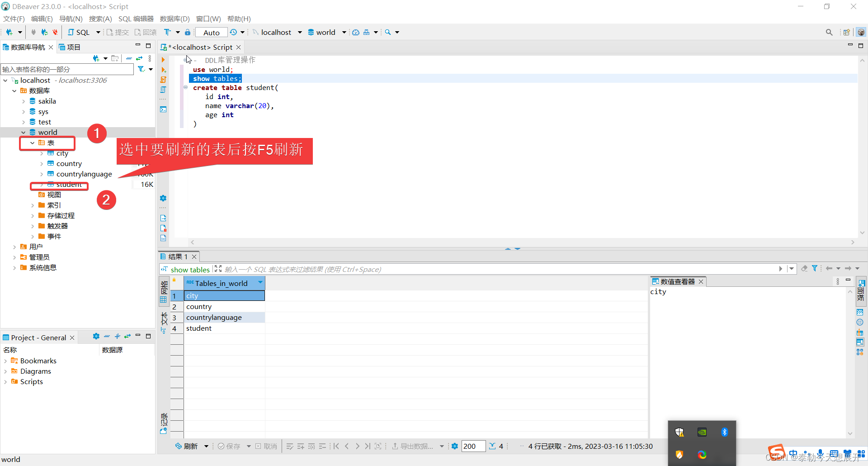868x466 pixels.
Task: Open the 文件(F) menu
Action: 14,19
